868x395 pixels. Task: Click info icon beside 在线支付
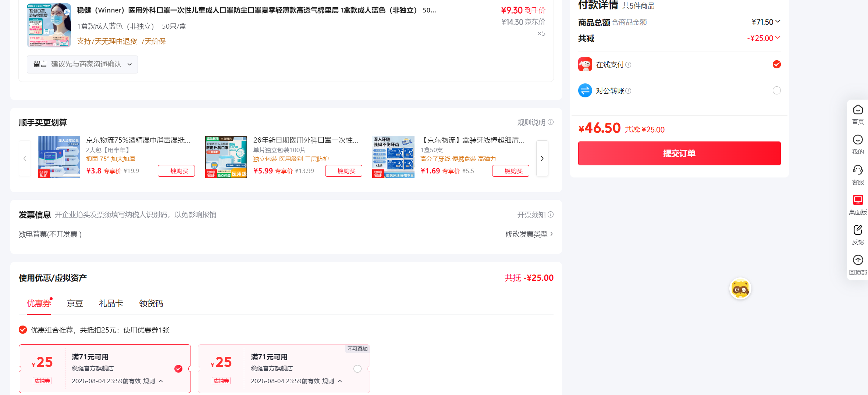coord(628,65)
